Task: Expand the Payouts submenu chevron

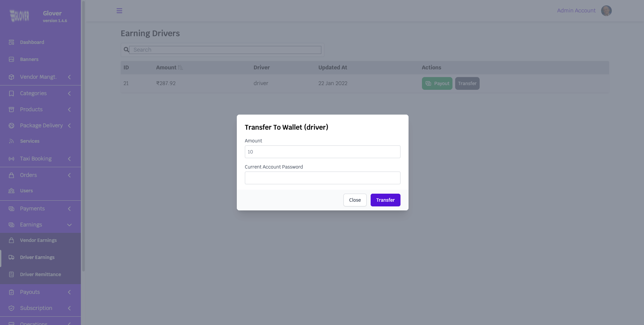Action: point(69,292)
